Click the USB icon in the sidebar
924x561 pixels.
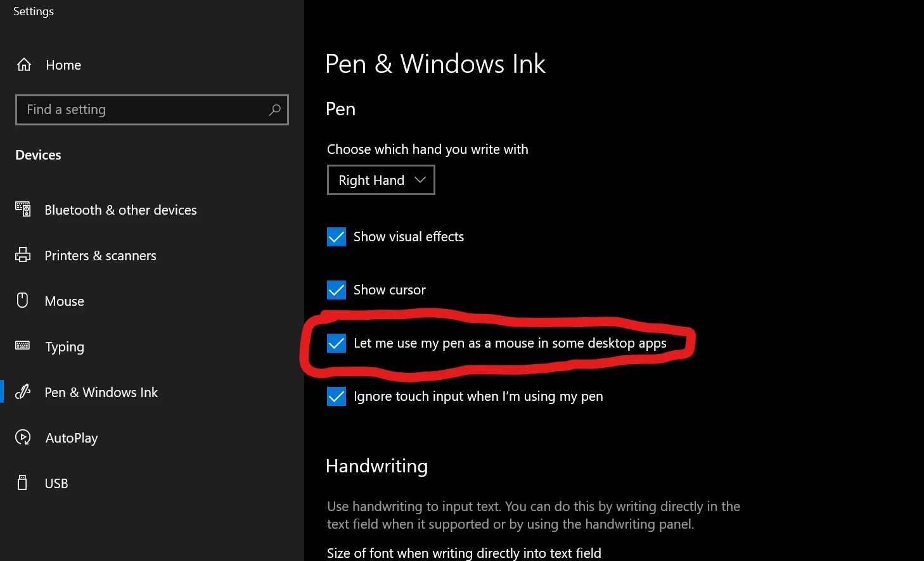click(23, 483)
